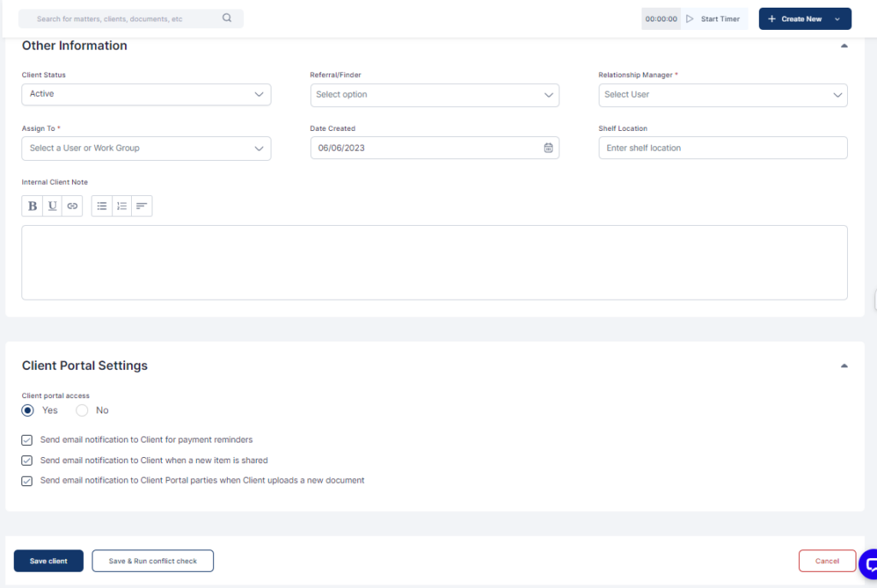The width and height of the screenshot is (877, 588).
Task: Open the Date Created calendar picker
Action: (x=548, y=148)
